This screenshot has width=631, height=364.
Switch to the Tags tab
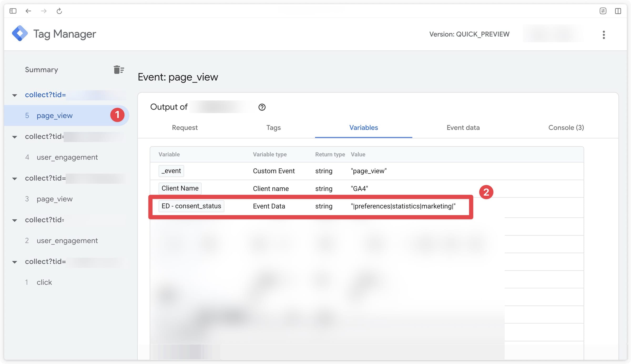273,128
